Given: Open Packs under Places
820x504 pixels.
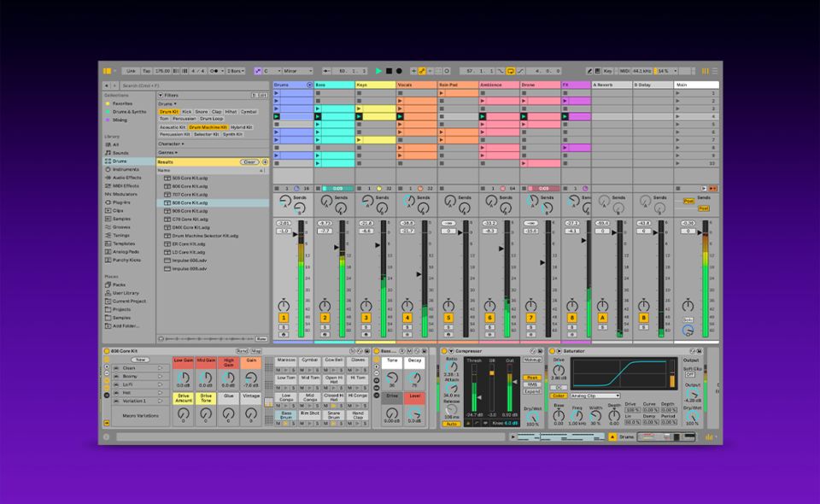Looking at the screenshot, I should [x=119, y=284].
